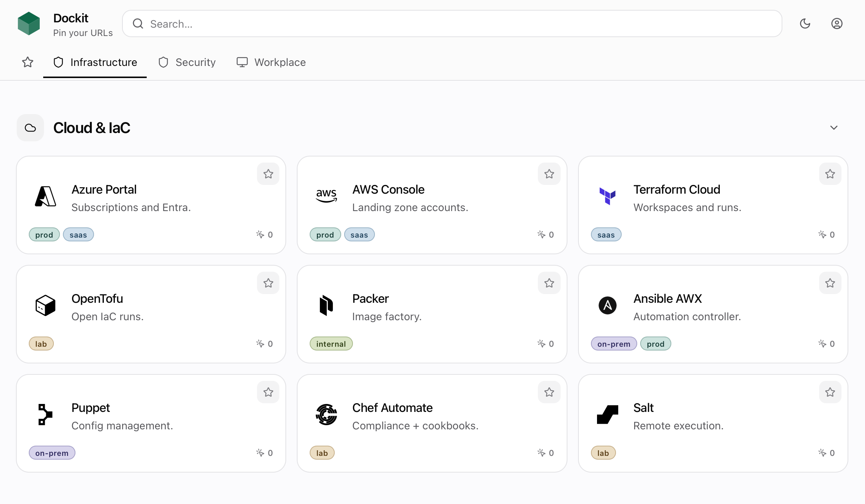Viewport: 865px width, 504px height.
Task: Open the Azure Portal link title
Action: [x=104, y=189]
